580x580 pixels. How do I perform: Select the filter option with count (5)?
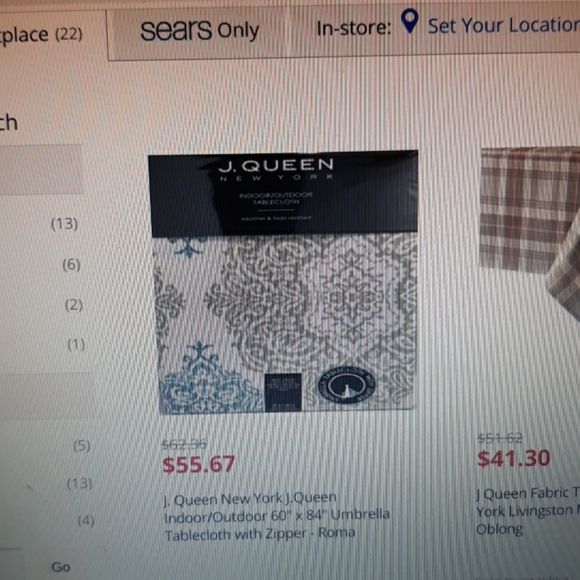tap(82, 446)
